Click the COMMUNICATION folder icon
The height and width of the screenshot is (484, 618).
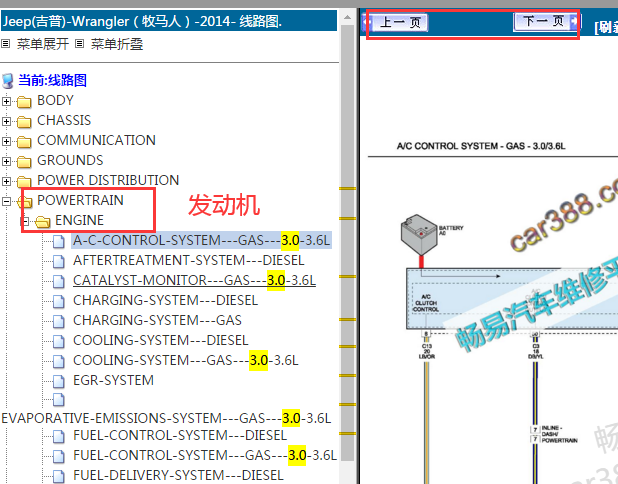(24, 141)
